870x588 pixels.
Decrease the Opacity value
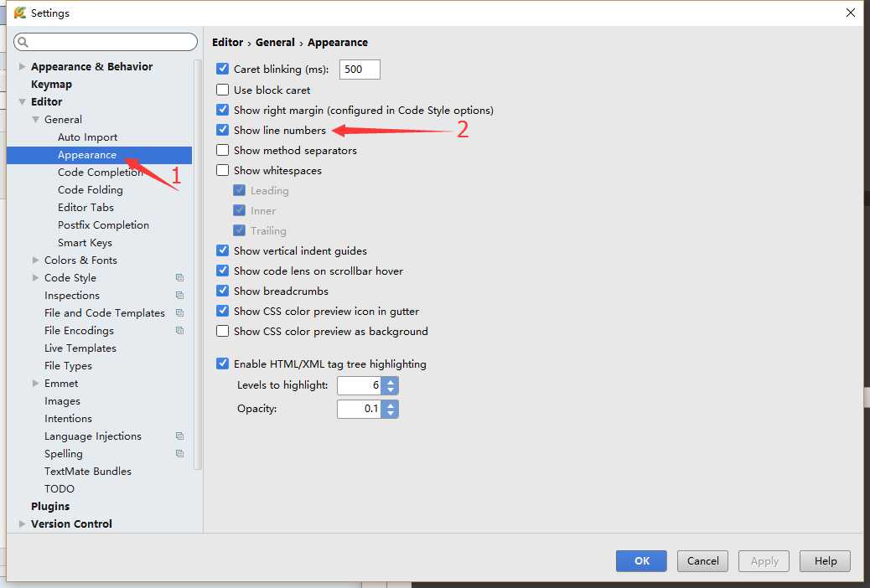(x=391, y=413)
